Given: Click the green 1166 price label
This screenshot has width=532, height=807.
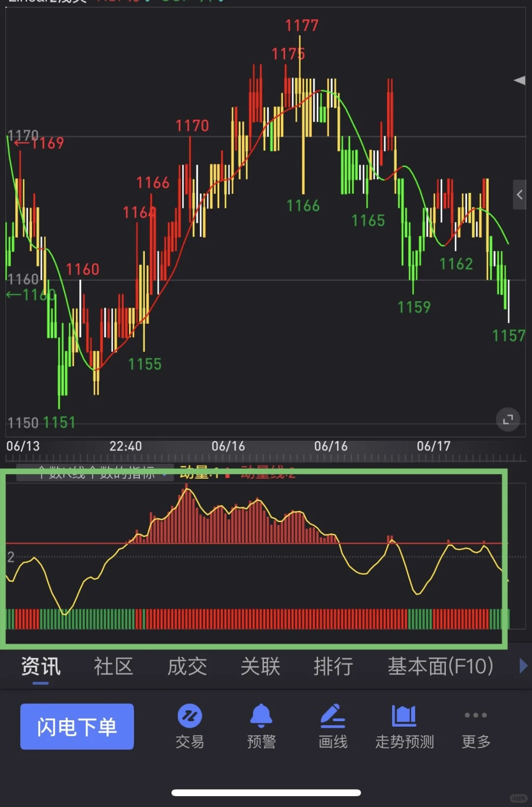Looking at the screenshot, I should click(x=303, y=206).
